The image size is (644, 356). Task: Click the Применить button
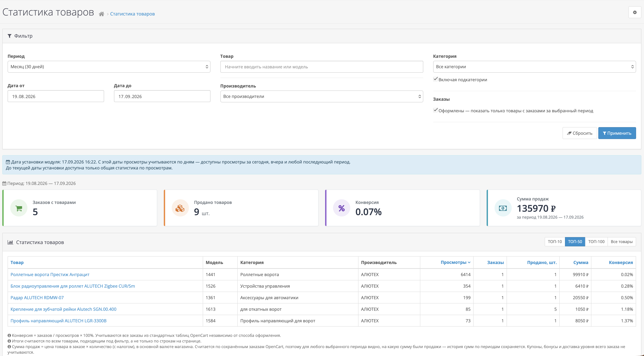[x=617, y=133]
